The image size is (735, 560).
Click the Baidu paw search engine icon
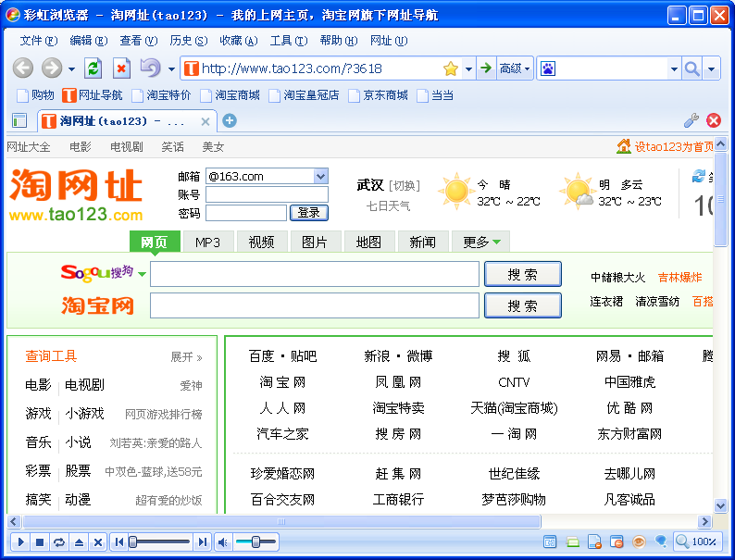(x=547, y=68)
